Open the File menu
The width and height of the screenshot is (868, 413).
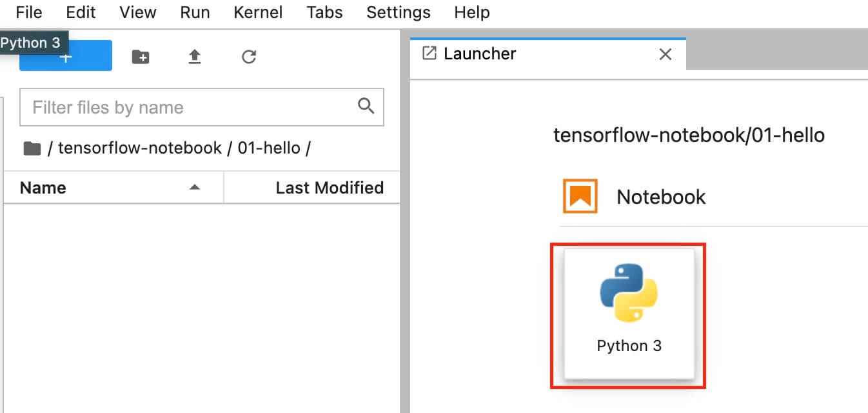28,12
